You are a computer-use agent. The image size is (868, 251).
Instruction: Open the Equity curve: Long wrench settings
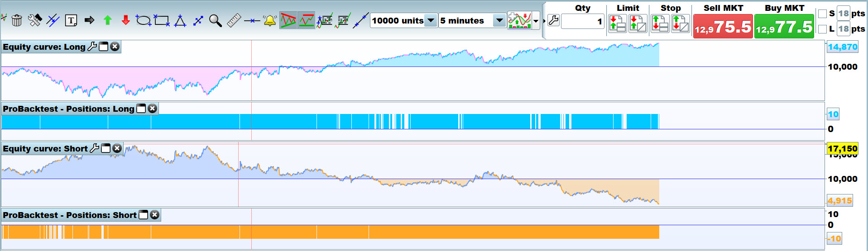[92, 47]
